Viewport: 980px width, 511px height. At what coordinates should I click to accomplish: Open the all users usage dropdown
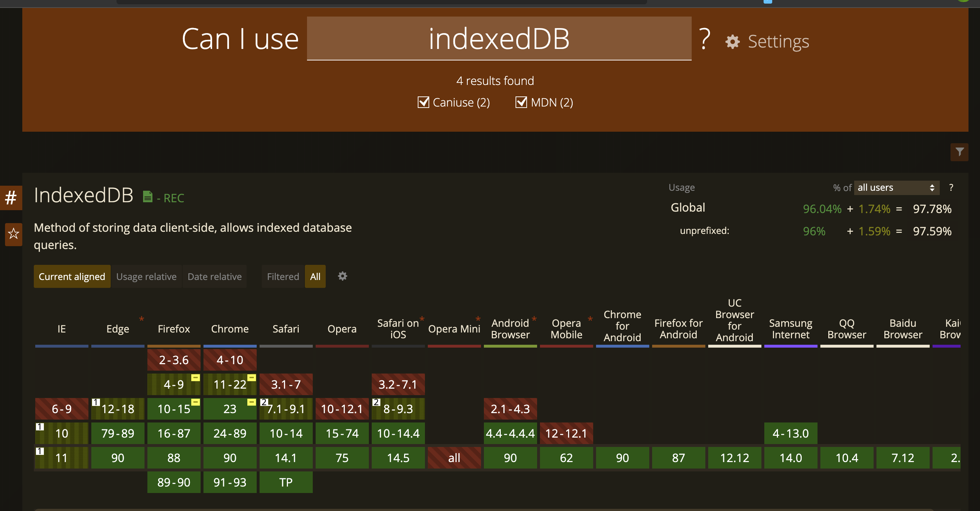[x=896, y=187]
